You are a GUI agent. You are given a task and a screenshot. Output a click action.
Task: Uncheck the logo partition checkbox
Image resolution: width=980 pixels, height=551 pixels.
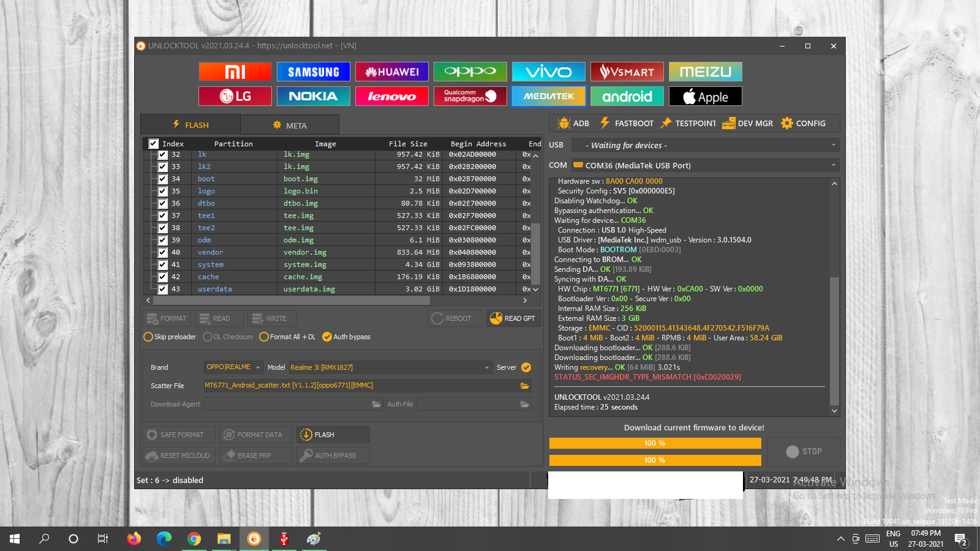click(x=163, y=191)
